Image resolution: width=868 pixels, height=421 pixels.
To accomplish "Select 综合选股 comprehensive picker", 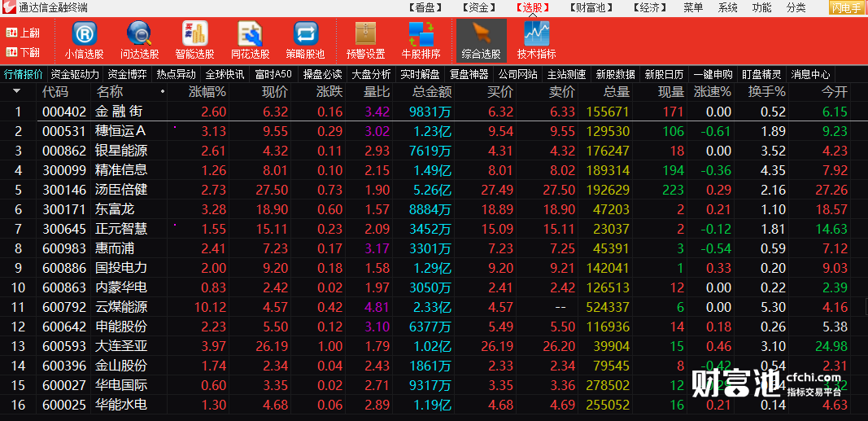I will pos(481,40).
